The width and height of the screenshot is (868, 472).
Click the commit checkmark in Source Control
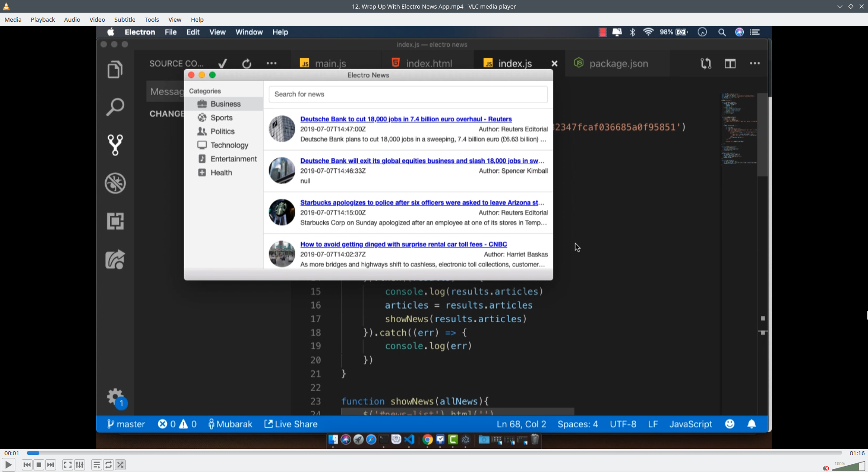[x=222, y=64]
